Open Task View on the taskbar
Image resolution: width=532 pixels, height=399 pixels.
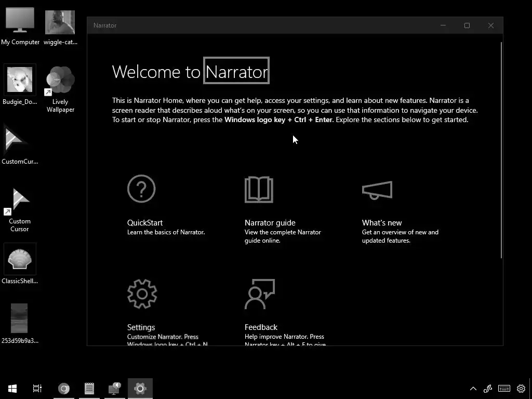coord(37,388)
